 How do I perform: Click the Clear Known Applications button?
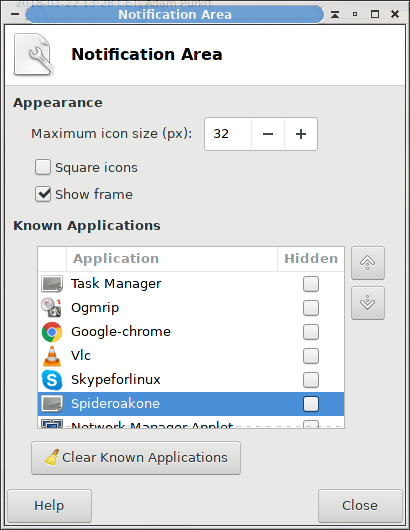tap(136, 458)
